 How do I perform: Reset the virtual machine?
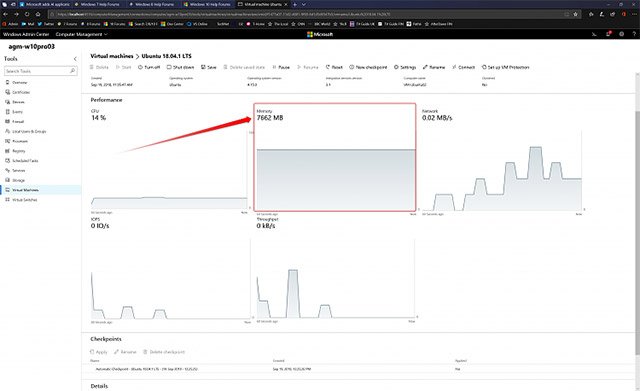pyautogui.click(x=334, y=67)
